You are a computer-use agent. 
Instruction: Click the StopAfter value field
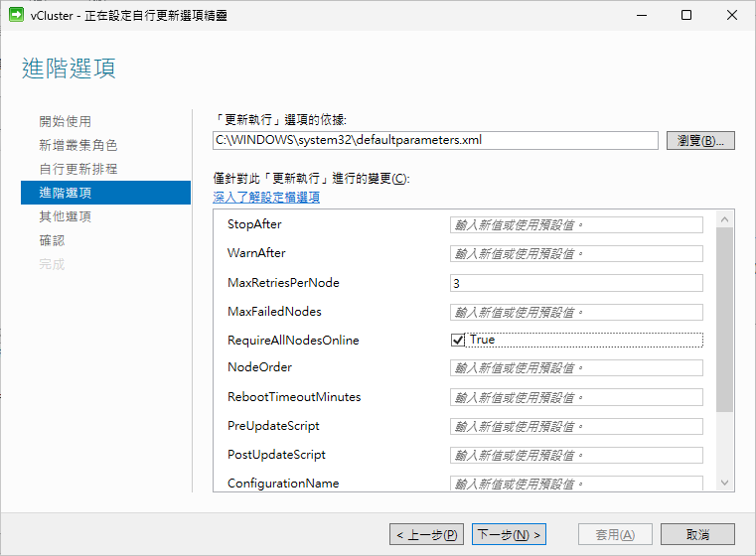[x=576, y=225]
